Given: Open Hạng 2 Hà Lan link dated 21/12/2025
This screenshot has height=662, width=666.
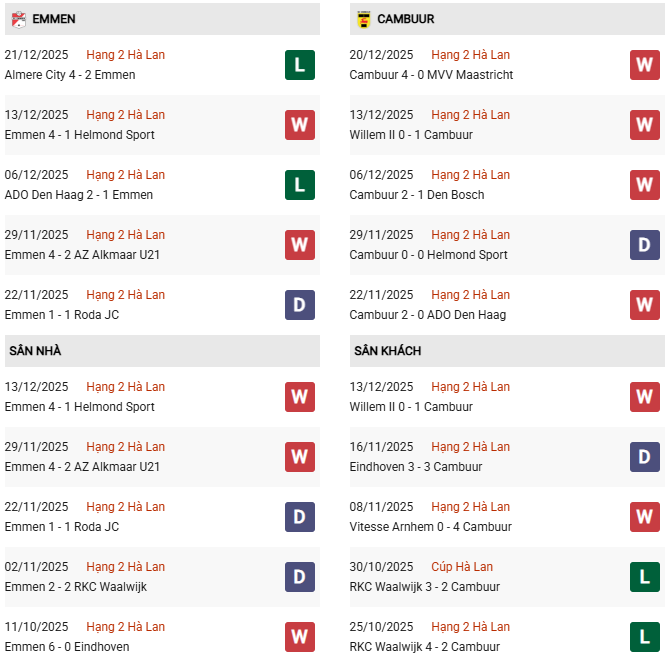Looking at the screenshot, I should click(x=125, y=55).
